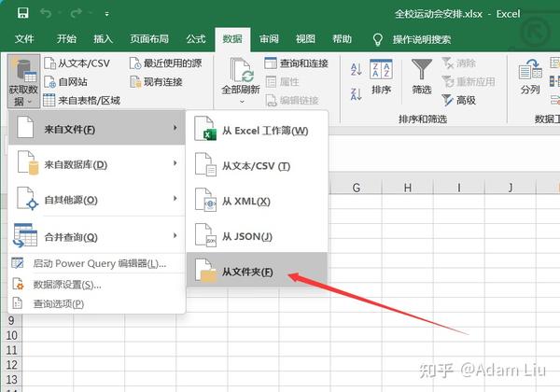Image resolution: width=560 pixels, height=392 pixels.
Task: Open 查询和连接 pane
Action: click(297, 63)
